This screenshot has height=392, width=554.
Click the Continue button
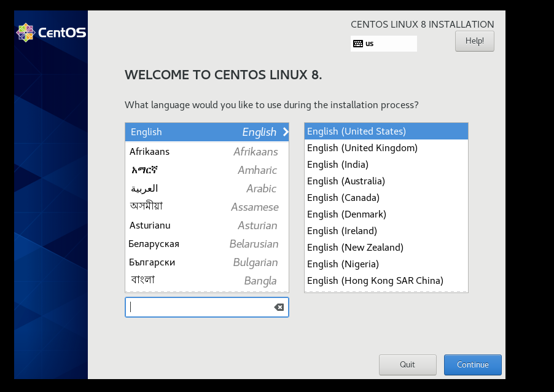pos(472,364)
